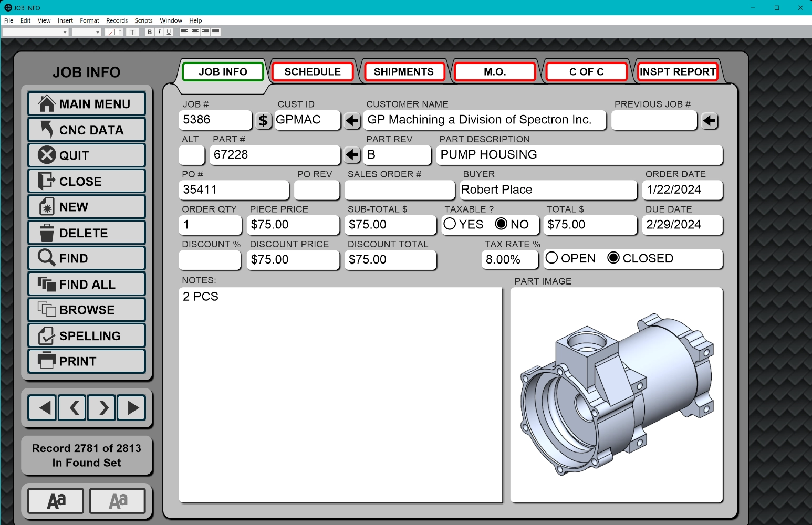Image resolution: width=812 pixels, height=525 pixels.
Task: Click the arrow icon next to Previous Job #
Action: coord(710,121)
